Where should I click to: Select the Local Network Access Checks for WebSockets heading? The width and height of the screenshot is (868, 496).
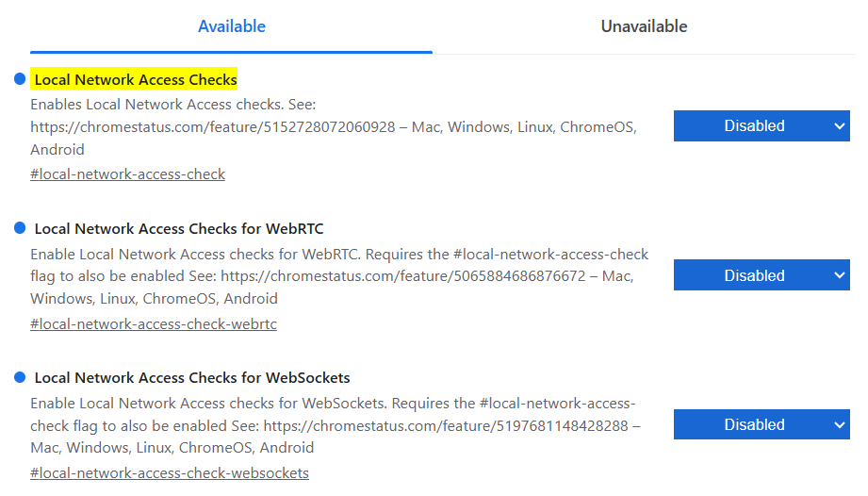pyautogui.click(x=192, y=378)
